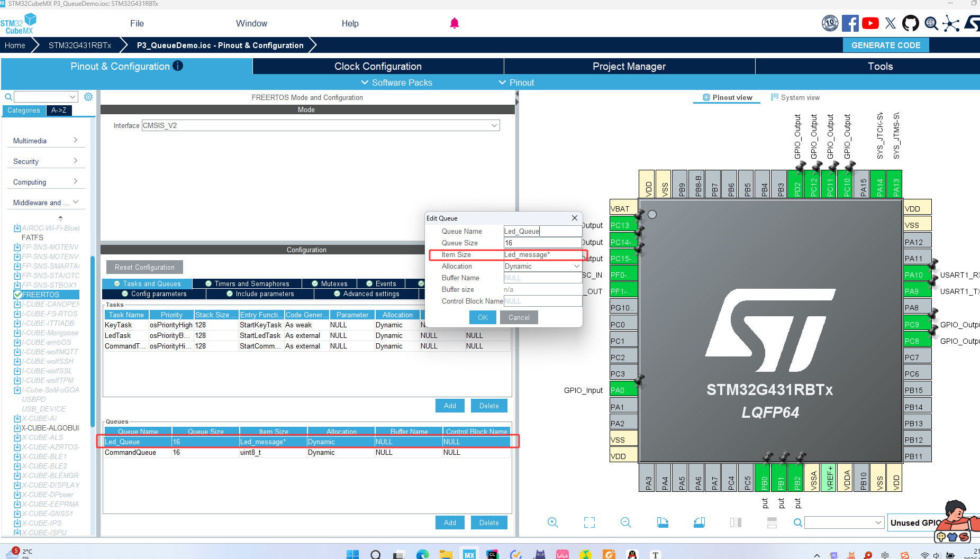
Task: Delete the selected queue with Queues Delete button
Action: click(489, 523)
